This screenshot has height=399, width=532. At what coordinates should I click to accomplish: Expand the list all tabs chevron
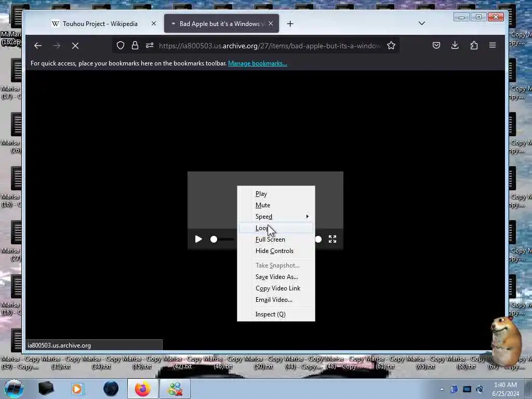(x=422, y=23)
